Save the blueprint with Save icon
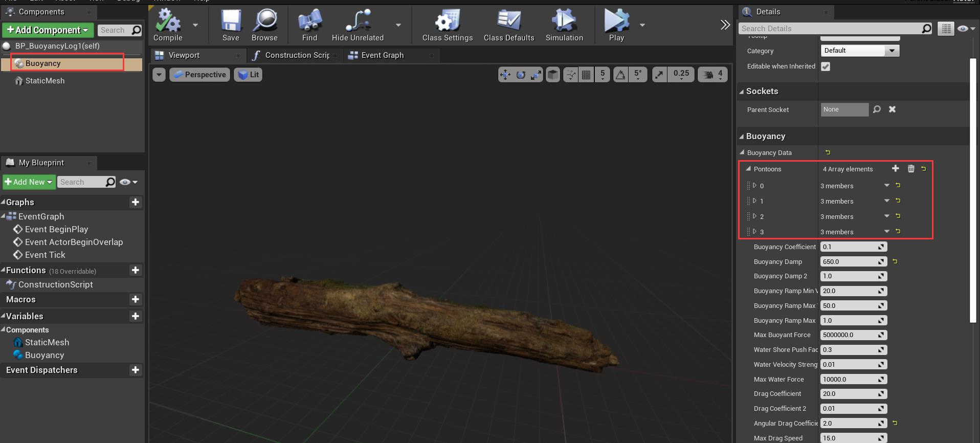The width and height of the screenshot is (980, 443). [231, 25]
